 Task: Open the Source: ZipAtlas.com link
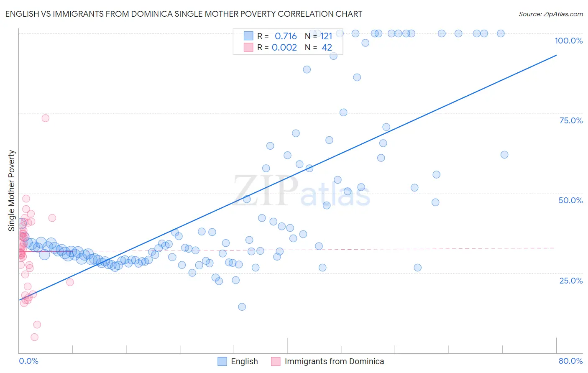pyautogui.click(x=551, y=14)
